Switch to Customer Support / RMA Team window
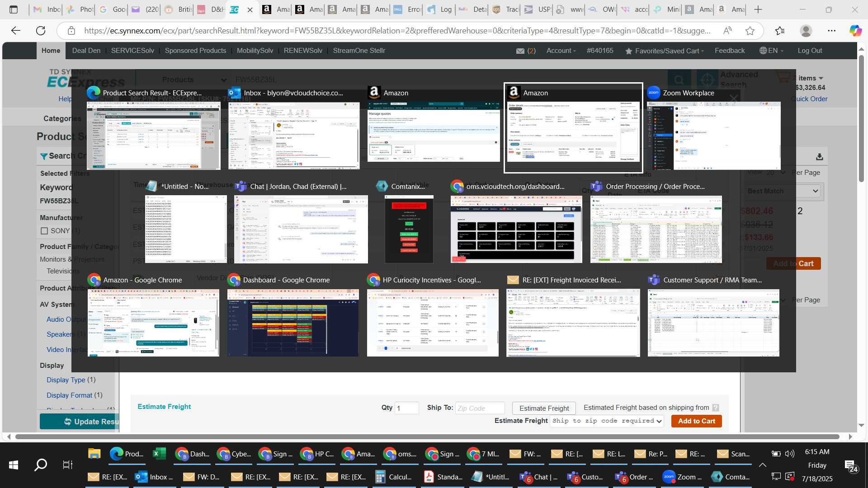Image resolution: width=868 pixels, height=488 pixels. pos(713,323)
